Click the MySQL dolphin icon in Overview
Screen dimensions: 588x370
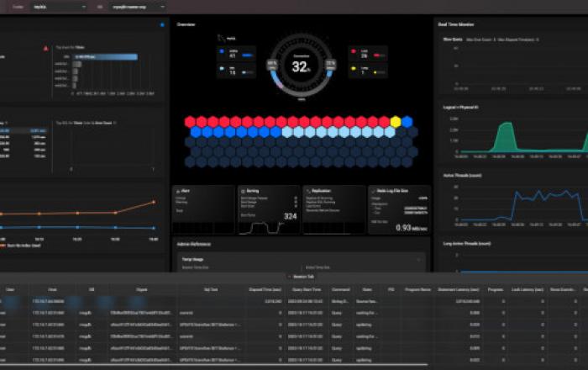click(x=221, y=38)
